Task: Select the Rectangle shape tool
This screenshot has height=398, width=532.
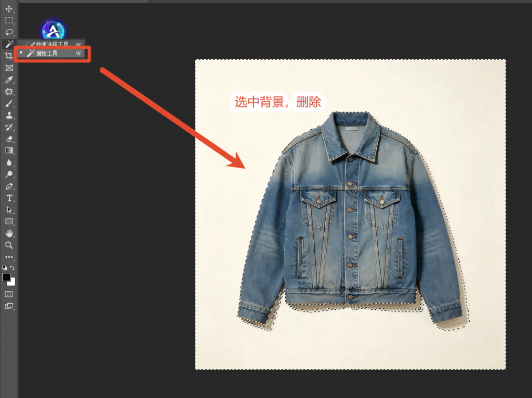Action: point(9,222)
